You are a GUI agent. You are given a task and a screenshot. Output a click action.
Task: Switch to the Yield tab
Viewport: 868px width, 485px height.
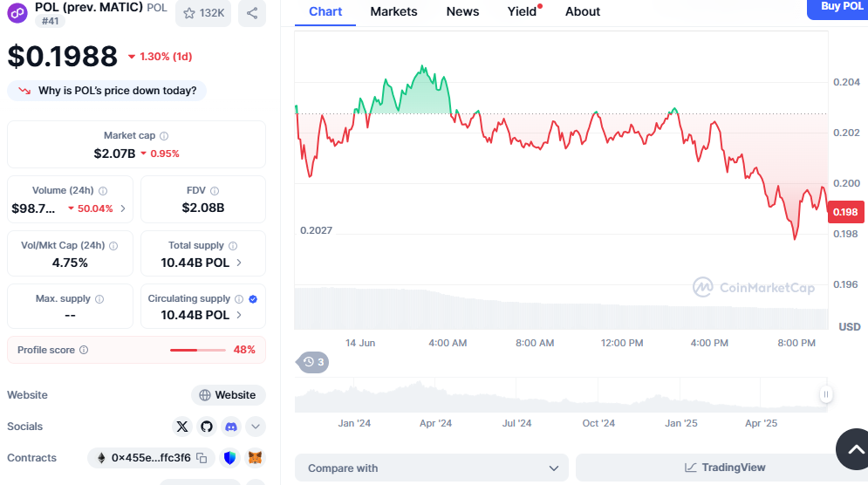coord(523,11)
